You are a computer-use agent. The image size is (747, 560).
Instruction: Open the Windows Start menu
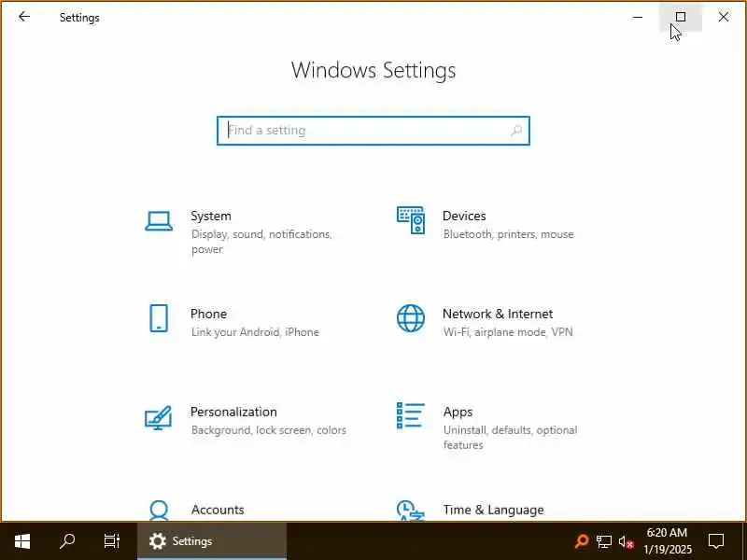tap(22, 541)
